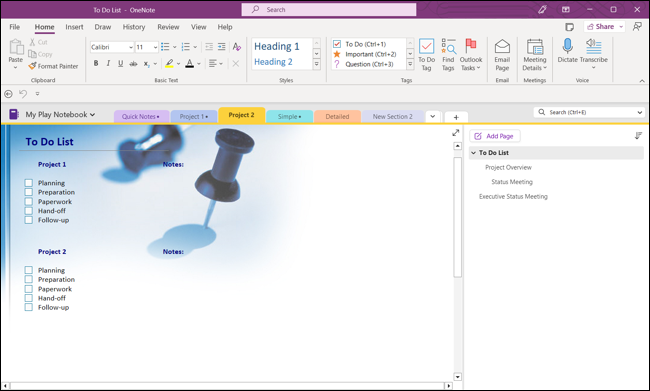Expand page to full view
The image size is (650, 391).
pos(456,133)
